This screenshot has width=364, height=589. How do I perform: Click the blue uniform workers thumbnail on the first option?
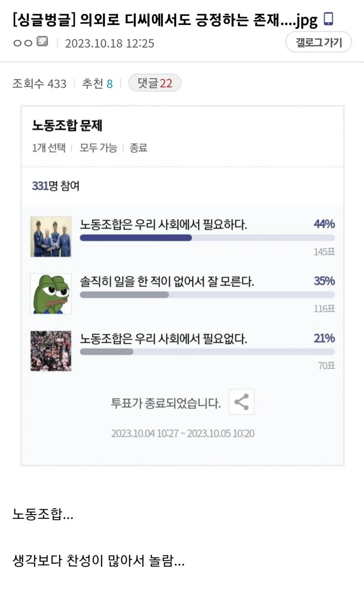pyautogui.click(x=51, y=236)
